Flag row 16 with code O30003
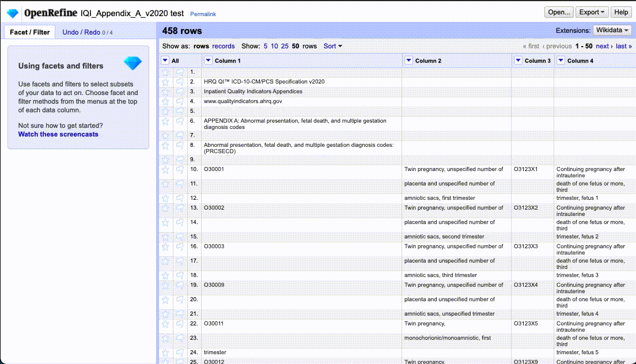The image size is (636, 364). (180, 247)
